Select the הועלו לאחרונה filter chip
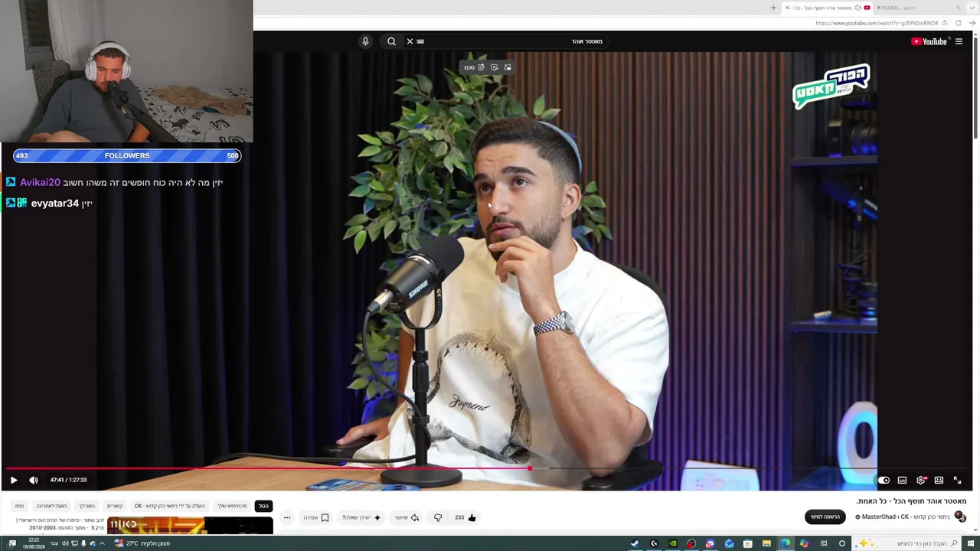 coord(51,506)
